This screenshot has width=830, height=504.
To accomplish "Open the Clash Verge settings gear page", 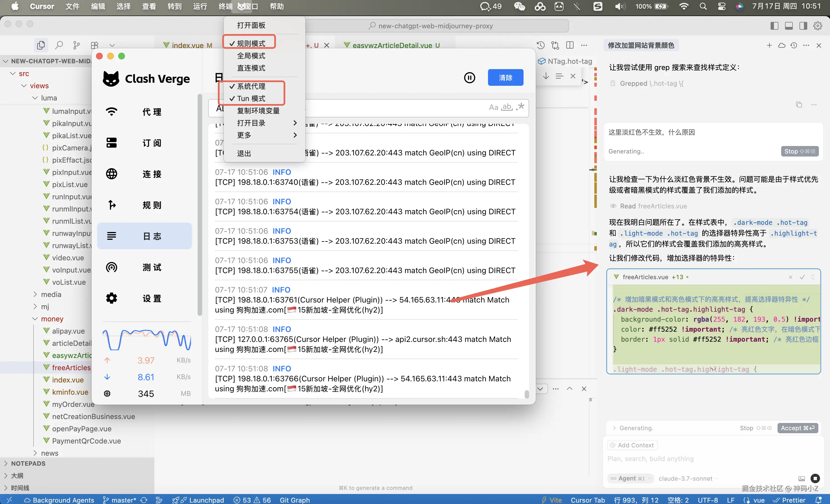I will (112, 298).
